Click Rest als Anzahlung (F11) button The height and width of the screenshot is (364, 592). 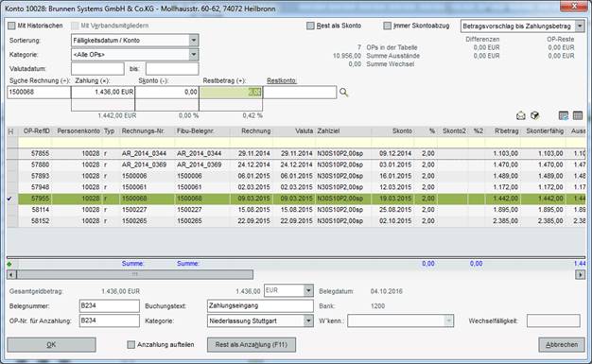[x=252, y=345]
